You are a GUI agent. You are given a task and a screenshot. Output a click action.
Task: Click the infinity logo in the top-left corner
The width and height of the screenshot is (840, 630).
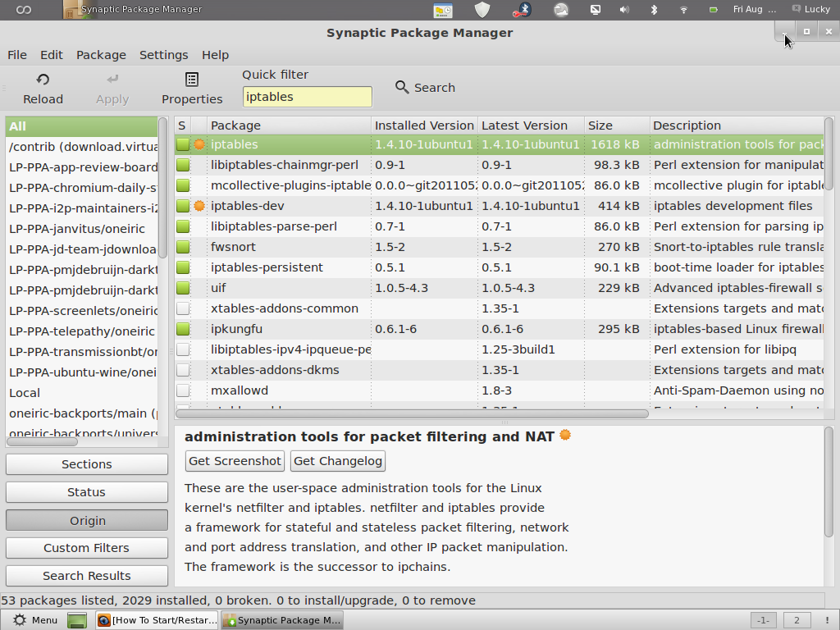24,10
